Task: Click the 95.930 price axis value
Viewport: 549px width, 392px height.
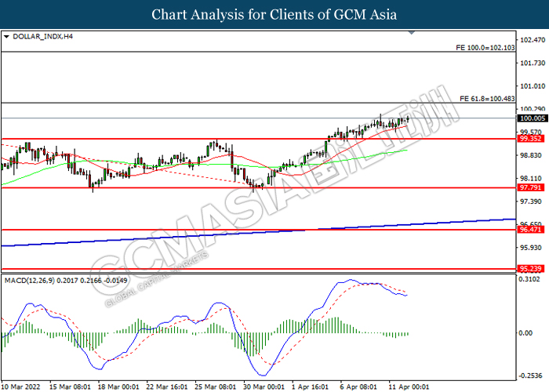Action: pyautogui.click(x=533, y=248)
